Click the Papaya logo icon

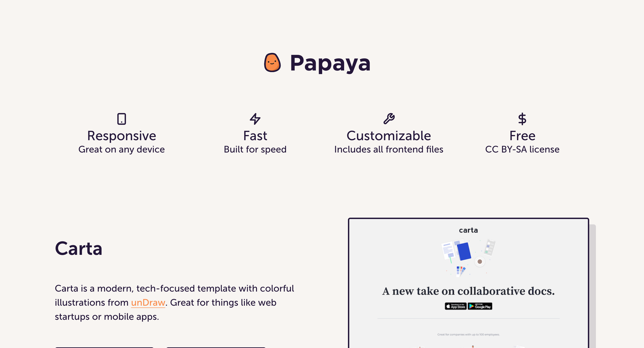(x=272, y=62)
